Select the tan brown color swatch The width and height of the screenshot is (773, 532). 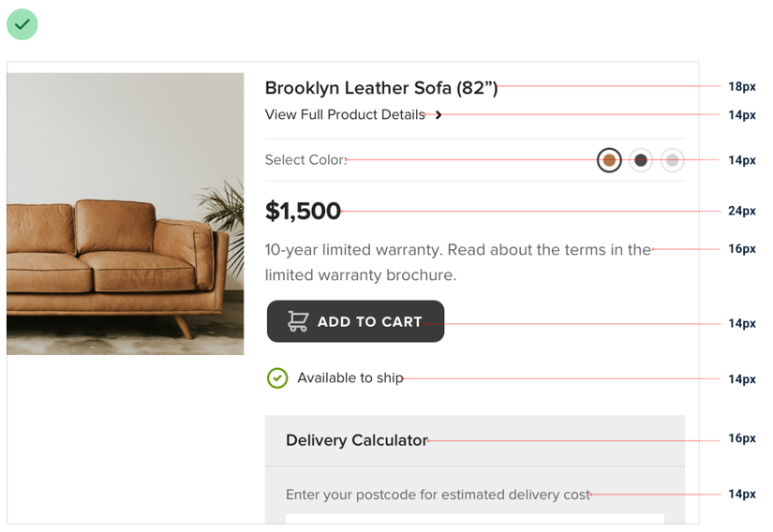(609, 160)
